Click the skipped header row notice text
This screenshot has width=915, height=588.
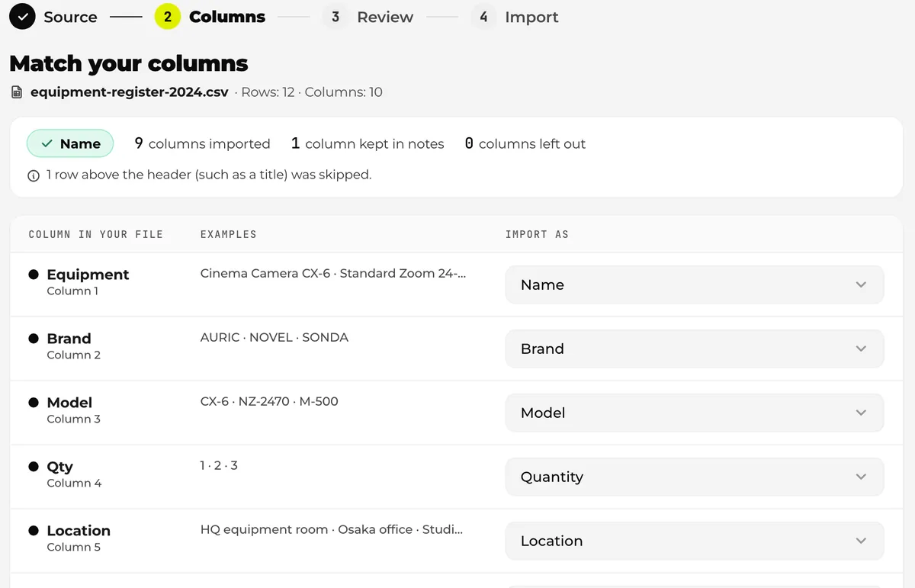(209, 175)
